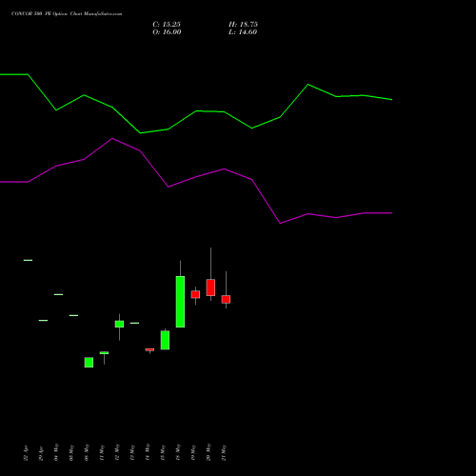This screenshot has width=476, height=476.
Task: Click the green candle for 15 May
Action: pos(165,340)
